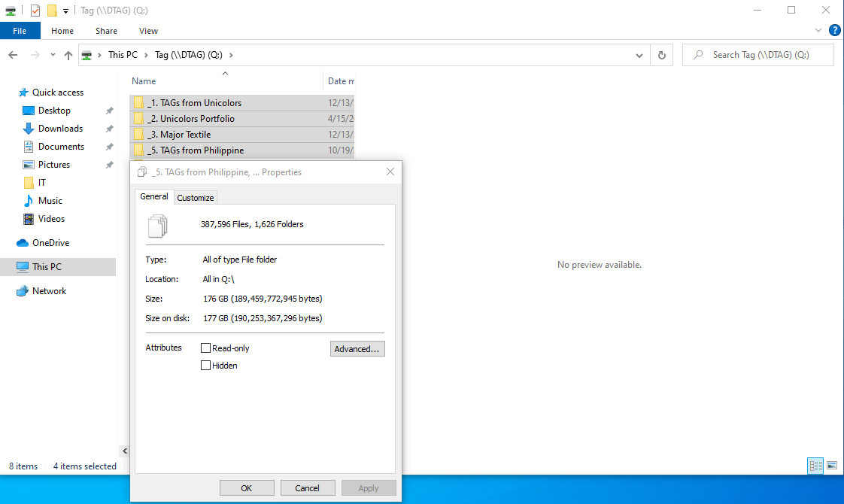
Task: Click the size value 176 GB text
Action: [263, 299]
